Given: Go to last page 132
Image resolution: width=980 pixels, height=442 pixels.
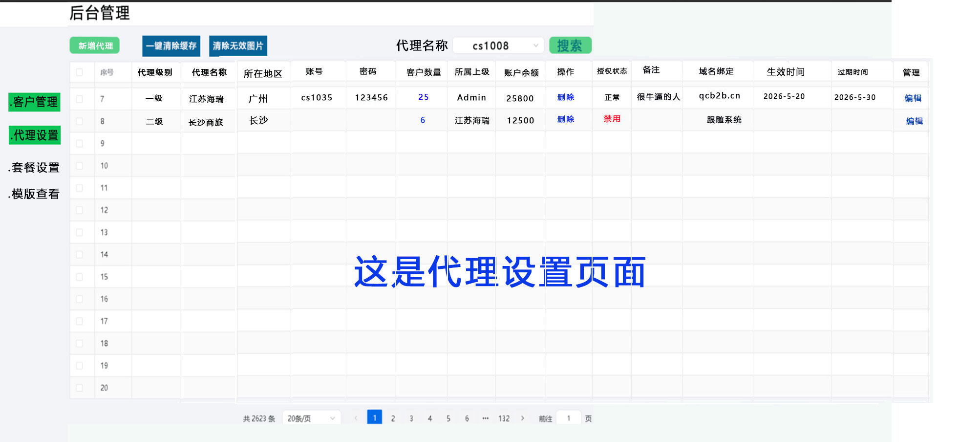Looking at the screenshot, I should click(504, 419).
